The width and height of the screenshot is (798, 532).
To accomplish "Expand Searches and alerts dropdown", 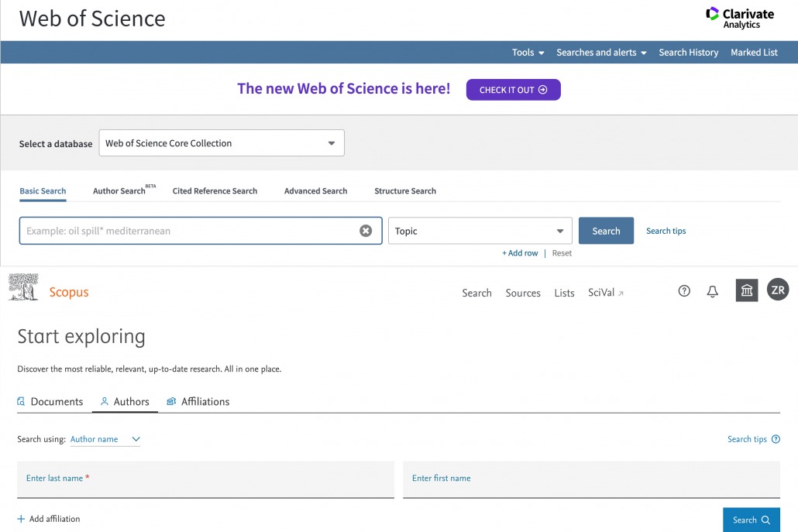I will [601, 53].
